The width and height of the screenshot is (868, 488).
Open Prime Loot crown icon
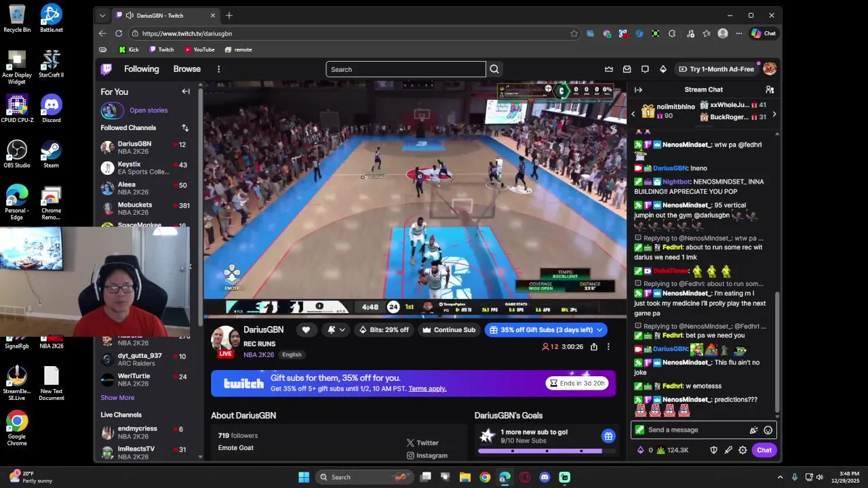point(609,69)
